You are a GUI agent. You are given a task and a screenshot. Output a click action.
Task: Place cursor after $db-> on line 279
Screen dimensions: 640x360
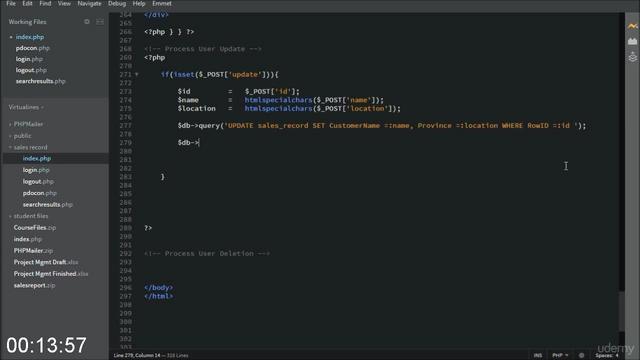click(x=199, y=142)
